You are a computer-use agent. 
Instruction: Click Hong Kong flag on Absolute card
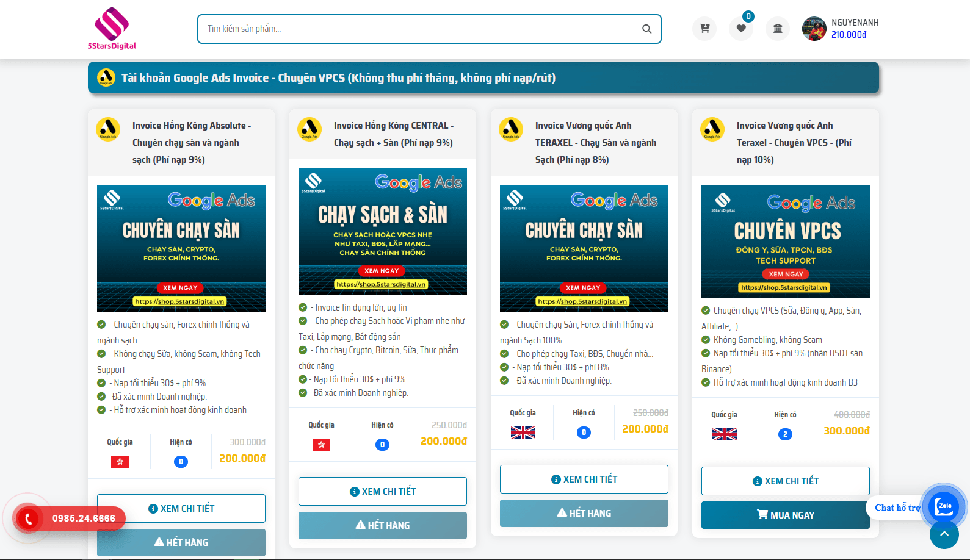[x=120, y=462]
